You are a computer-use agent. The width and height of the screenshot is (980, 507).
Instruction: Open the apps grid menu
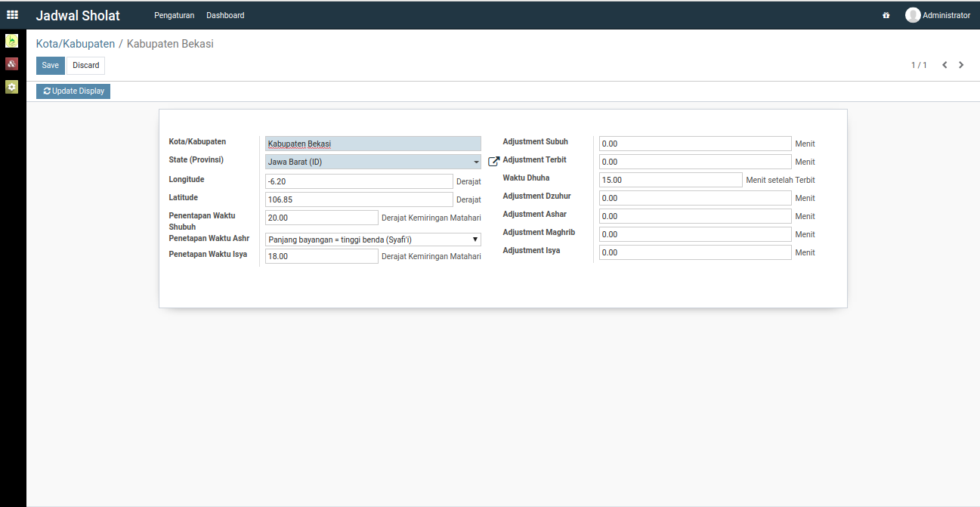[12, 15]
